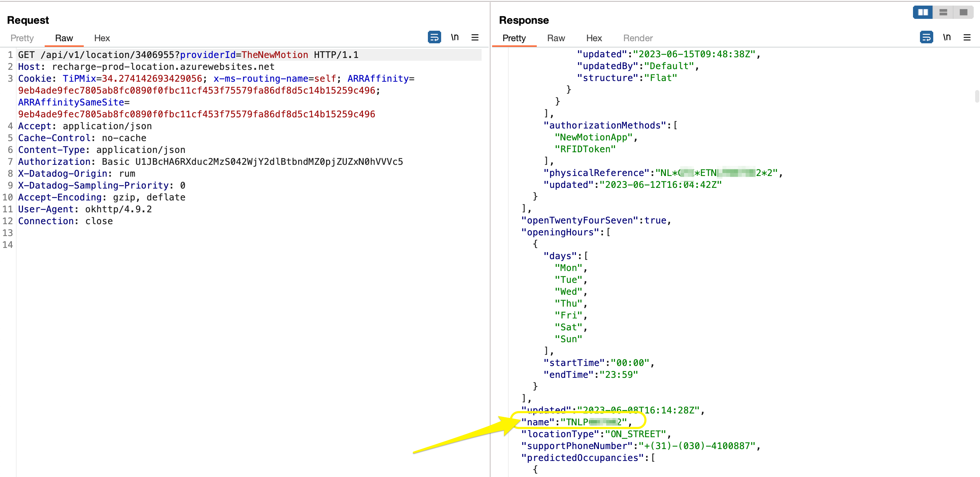Switch Request view to Pretty tab

tap(22, 38)
